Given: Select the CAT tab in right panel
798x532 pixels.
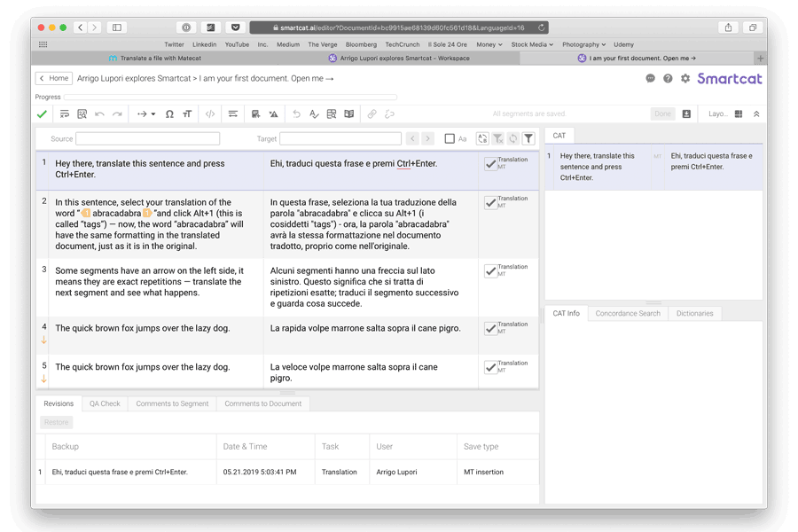Looking at the screenshot, I should click(x=559, y=136).
